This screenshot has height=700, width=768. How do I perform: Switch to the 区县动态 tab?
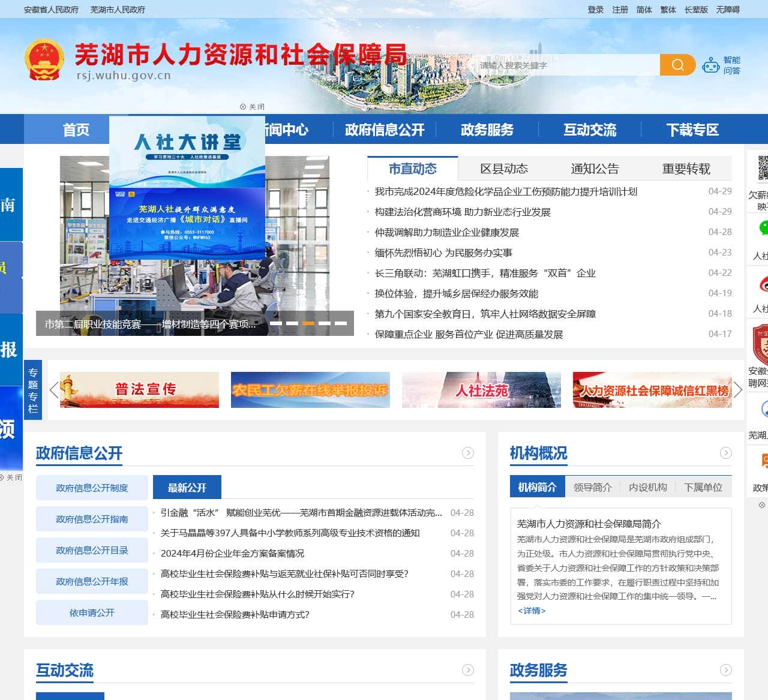point(503,169)
